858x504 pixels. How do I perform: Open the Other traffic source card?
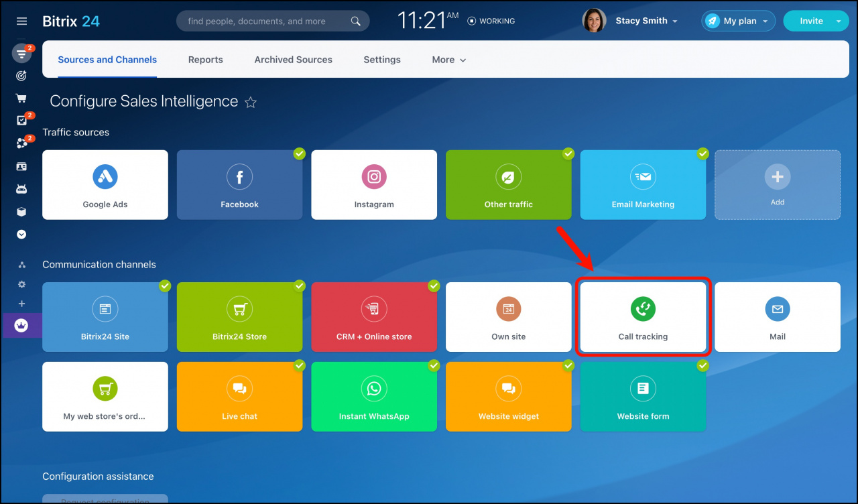point(509,185)
